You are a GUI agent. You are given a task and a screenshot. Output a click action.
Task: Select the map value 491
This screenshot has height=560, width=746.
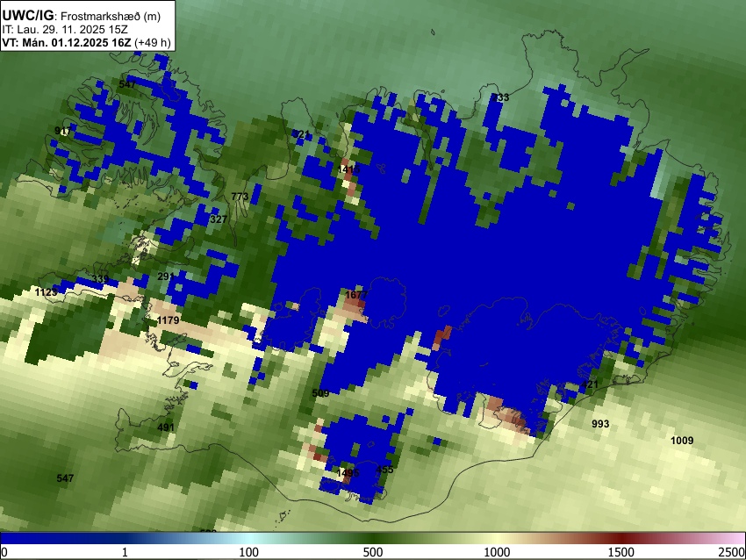tap(166, 427)
